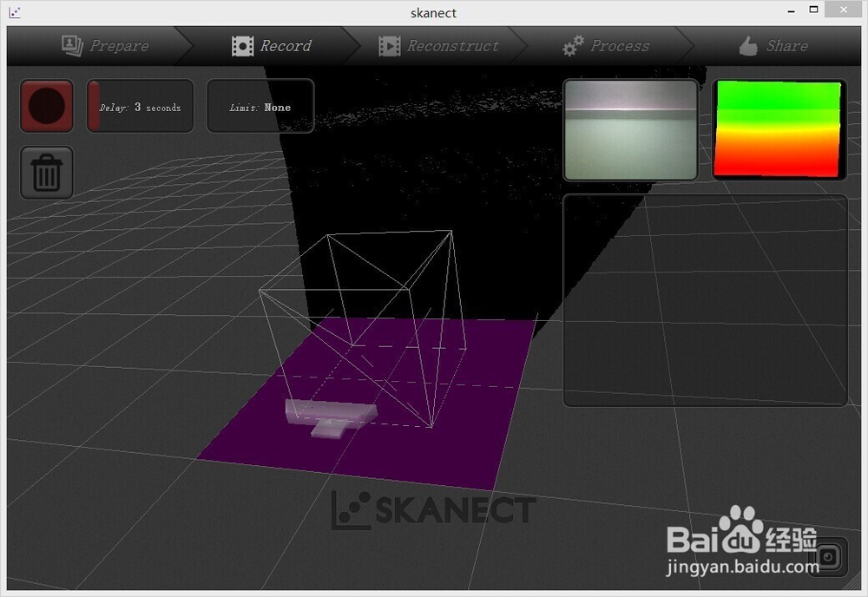Click the Reconstruct tab play-film icon
The height and width of the screenshot is (597, 868).
click(x=390, y=46)
